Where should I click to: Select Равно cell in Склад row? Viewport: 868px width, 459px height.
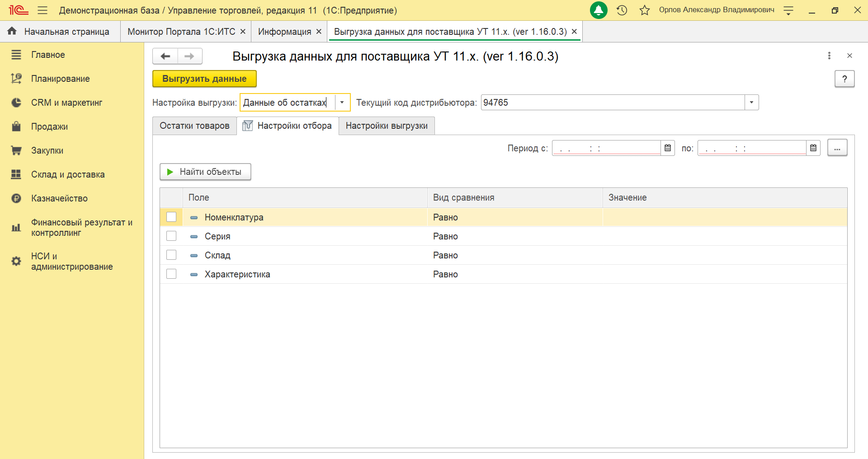(515, 255)
